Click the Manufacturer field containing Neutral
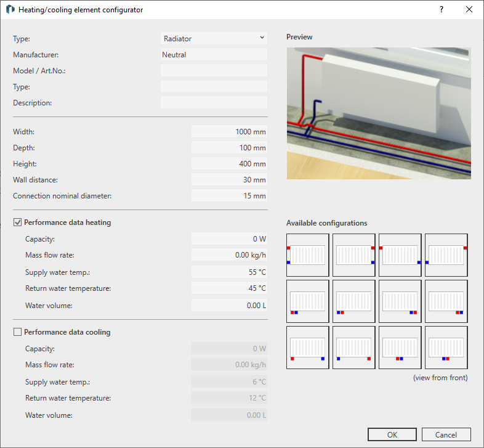 [x=214, y=54]
